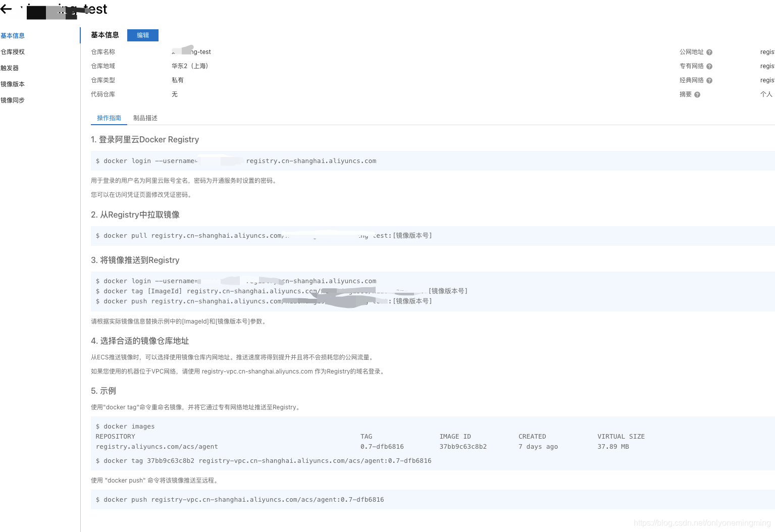Screen dimensions: 775x532
Task: Click the image ID 37bb9c63c8b2 cell
Action: coord(463,447)
